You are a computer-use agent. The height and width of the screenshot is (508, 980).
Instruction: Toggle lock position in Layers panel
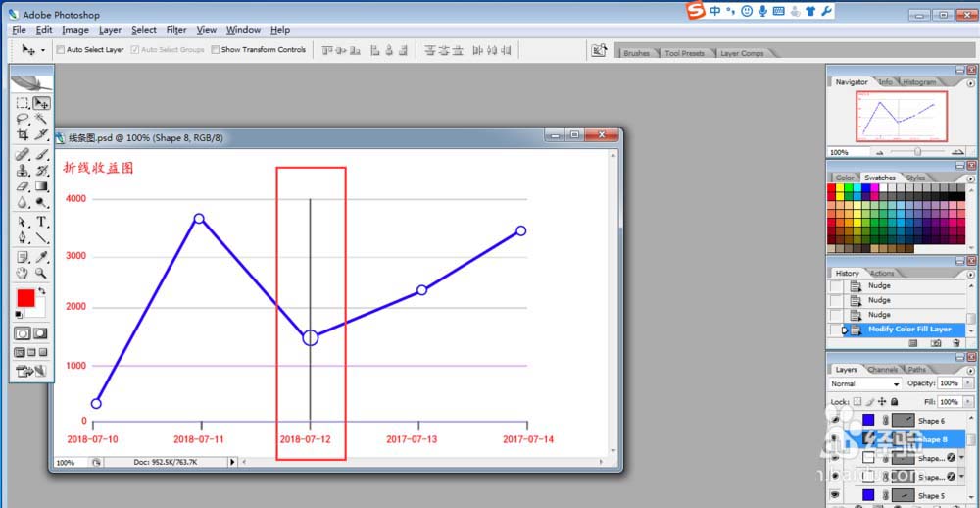[882, 402]
